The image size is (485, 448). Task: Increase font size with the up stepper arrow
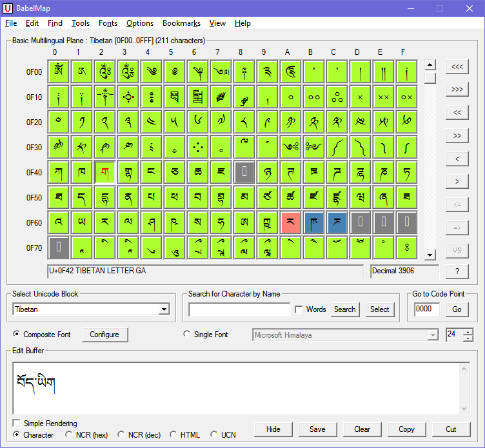coord(468,332)
